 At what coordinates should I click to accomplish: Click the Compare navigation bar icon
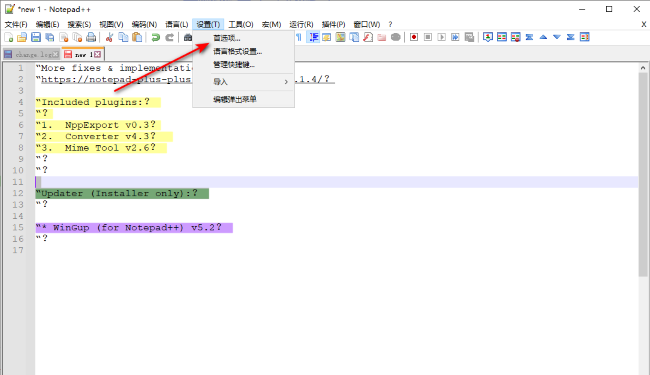click(585, 37)
